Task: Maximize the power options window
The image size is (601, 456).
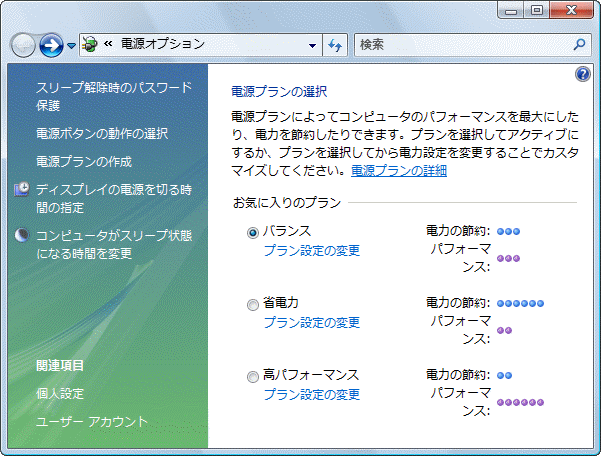Action: pyautogui.click(x=536, y=10)
